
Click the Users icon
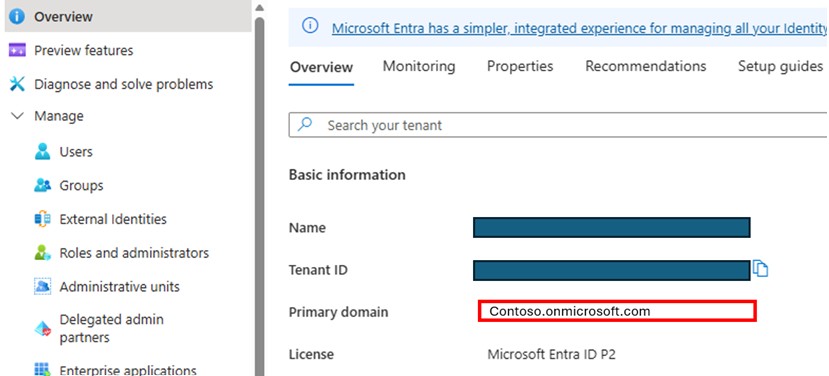tap(42, 152)
